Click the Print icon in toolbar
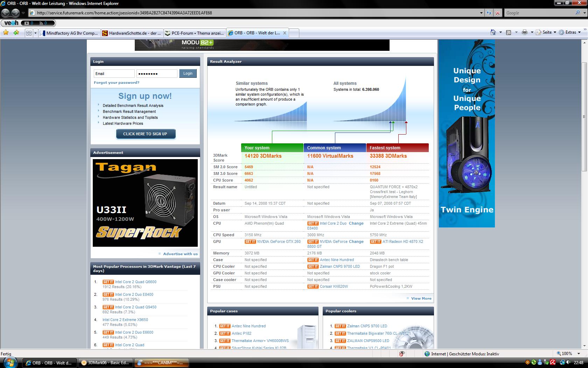The width and height of the screenshot is (588, 368). [x=524, y=33]
